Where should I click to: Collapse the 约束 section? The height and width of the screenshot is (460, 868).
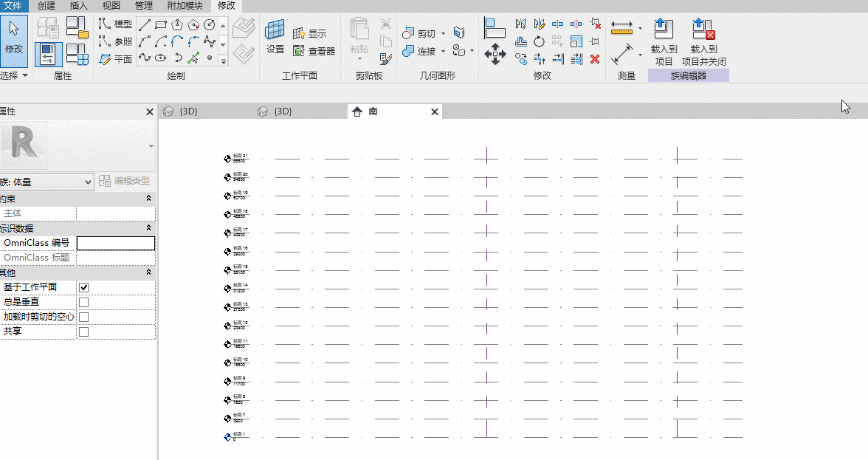point(148,198)
